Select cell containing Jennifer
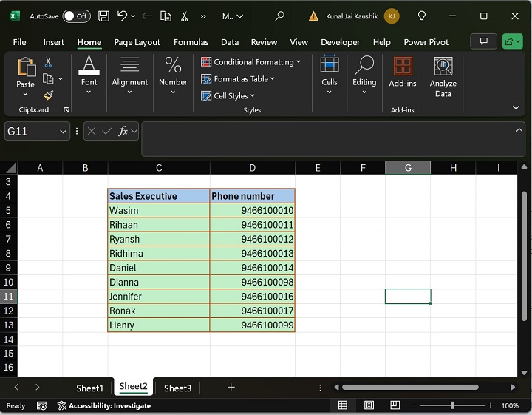This screenshot has width=532, height=415. click(158, 297)
